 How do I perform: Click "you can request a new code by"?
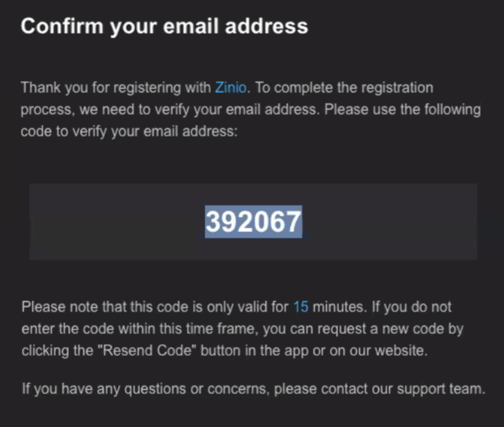pyautogui.click(x=363, y=329)
